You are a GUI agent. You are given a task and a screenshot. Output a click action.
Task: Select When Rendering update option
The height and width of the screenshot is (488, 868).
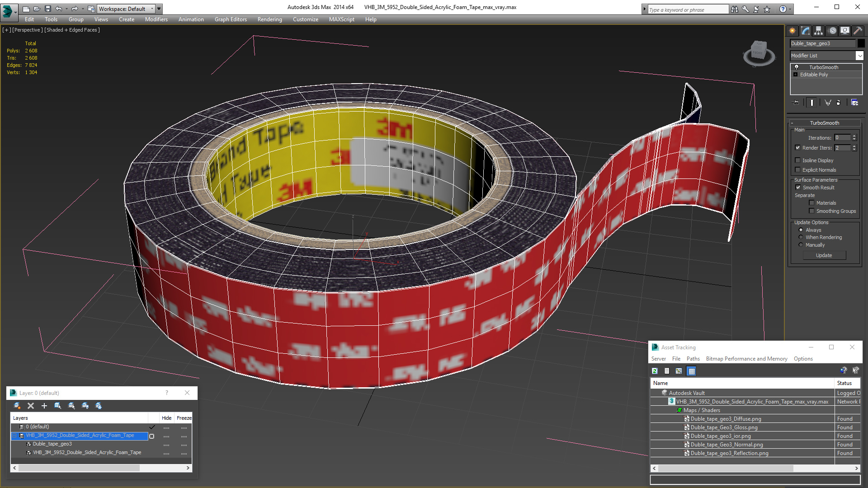tap(801, 237)
